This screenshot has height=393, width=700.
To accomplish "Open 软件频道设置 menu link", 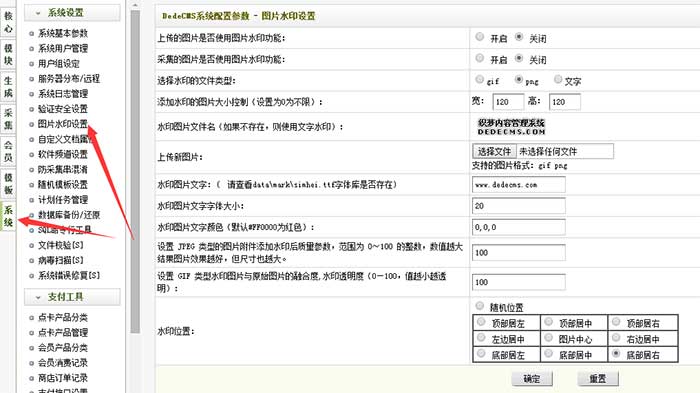I will coord(62,155).
